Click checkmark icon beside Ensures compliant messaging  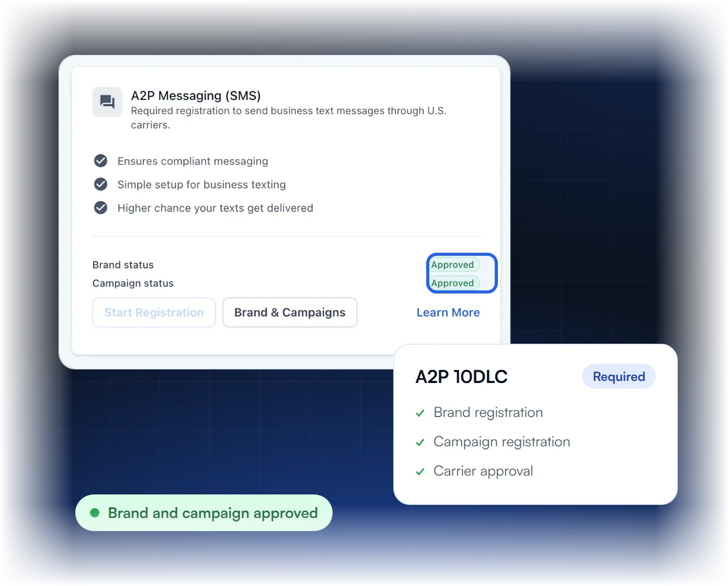[x=100, y=161]
